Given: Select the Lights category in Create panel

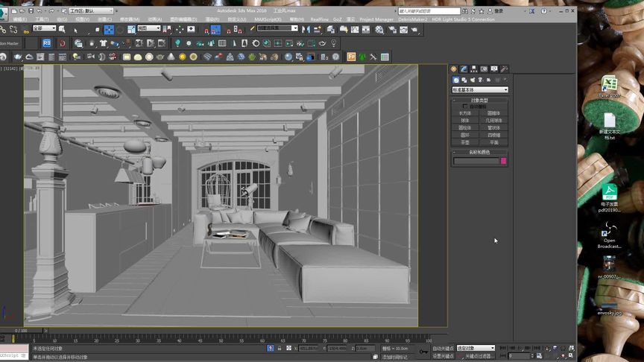Looking at the screenshot, I should 473,80.
